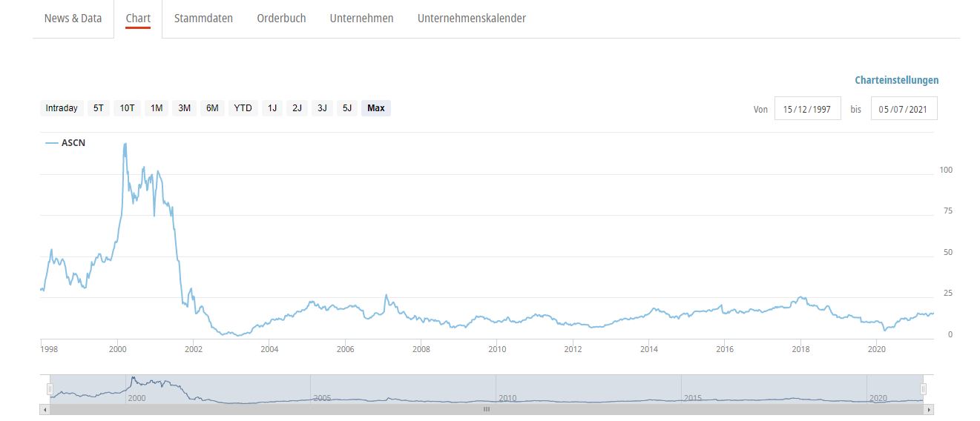Grab the right range handle of navigator
Viewport: 980px width, 421px height.
pyautogui.click(x=924, y=388)
